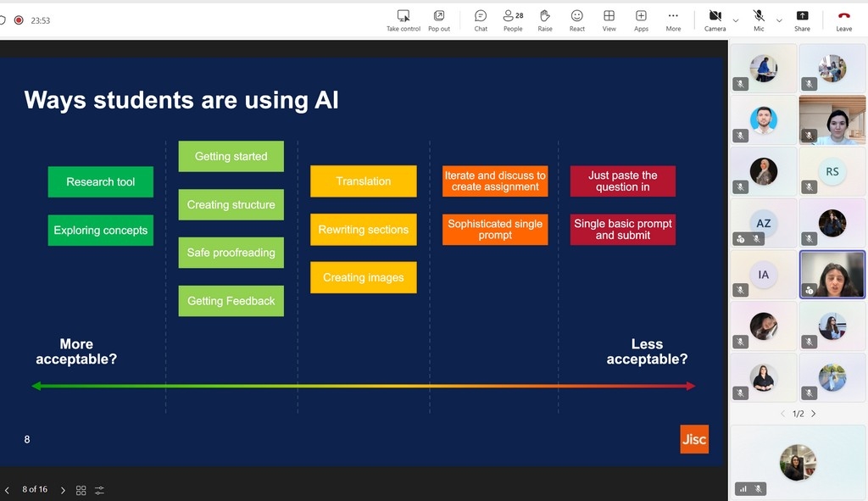The width and height of the screenshot is (868, 501).
Task: Open the Apps panel
Action: tap(641, 19)
